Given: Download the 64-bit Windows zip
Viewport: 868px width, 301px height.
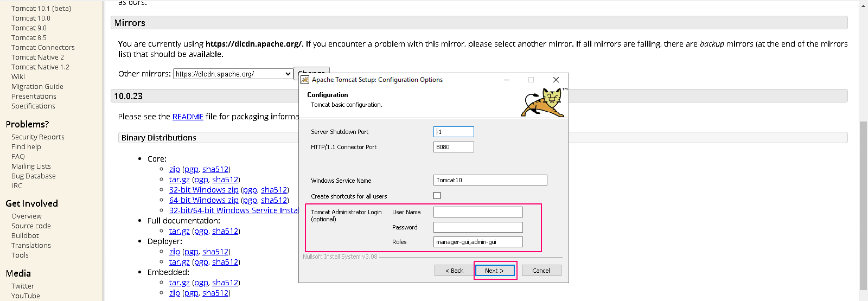Looking at the screenshot, I should 204,200.
